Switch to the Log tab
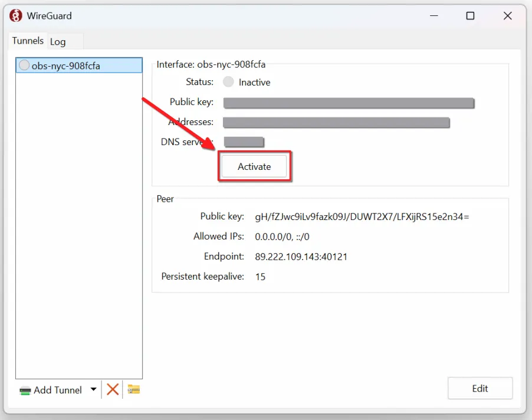 [58, 42]
